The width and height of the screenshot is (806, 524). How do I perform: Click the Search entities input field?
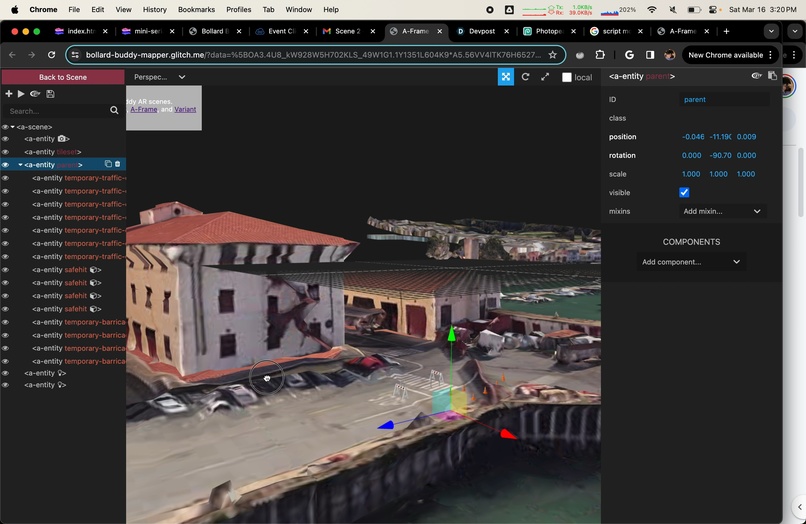click(x=57, y=111)
